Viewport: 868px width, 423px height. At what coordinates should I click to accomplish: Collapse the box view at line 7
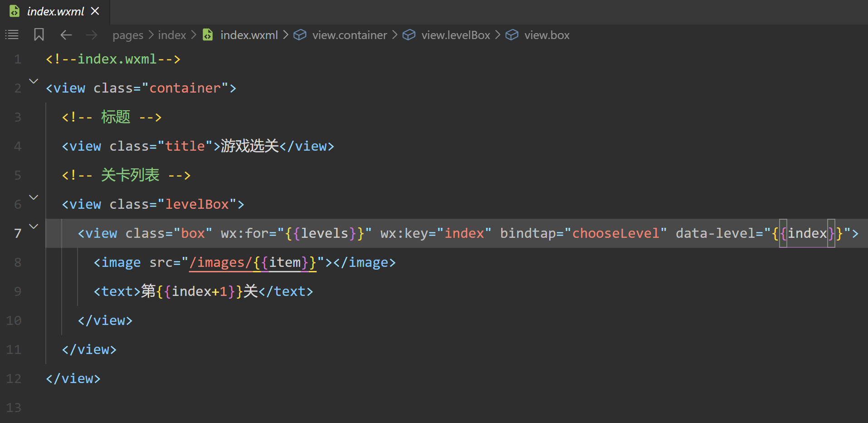click(34, 226)
